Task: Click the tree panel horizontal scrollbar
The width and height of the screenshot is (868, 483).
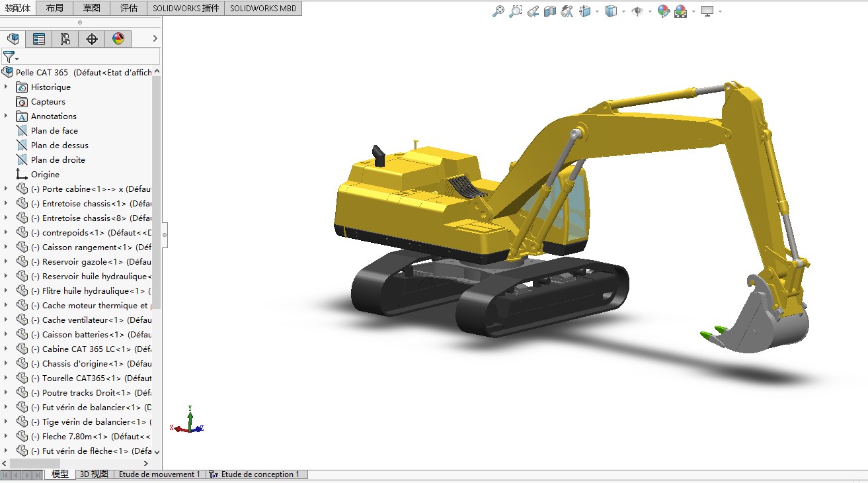Action: coord(35,463)
